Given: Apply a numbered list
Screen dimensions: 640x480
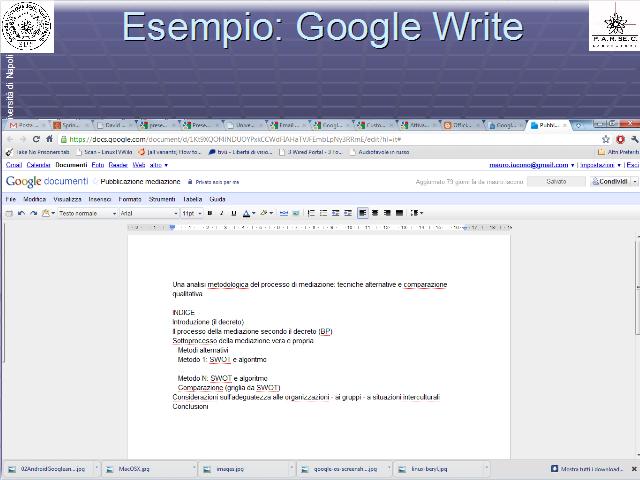Looking at the screenshot, I should [311, 213].
